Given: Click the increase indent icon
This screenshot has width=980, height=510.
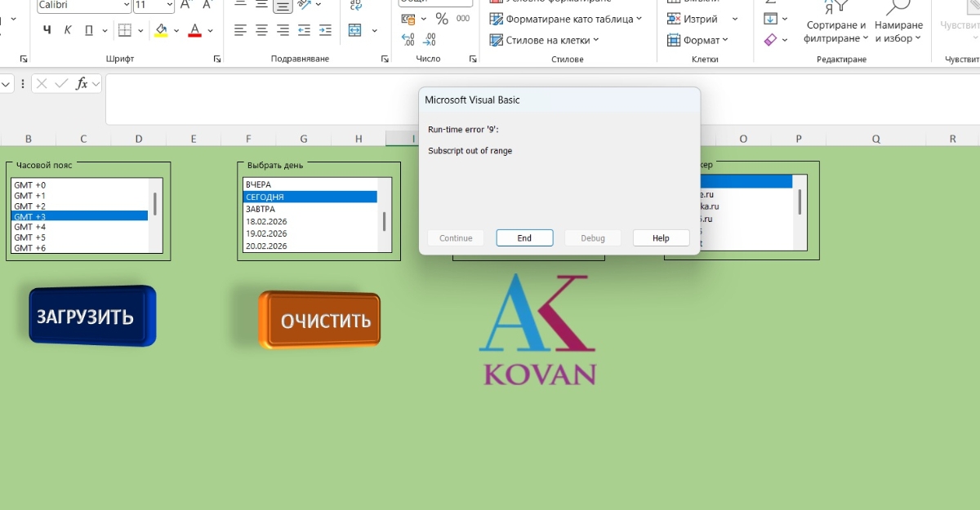Looking at the screenshot, I should (325, 30).
